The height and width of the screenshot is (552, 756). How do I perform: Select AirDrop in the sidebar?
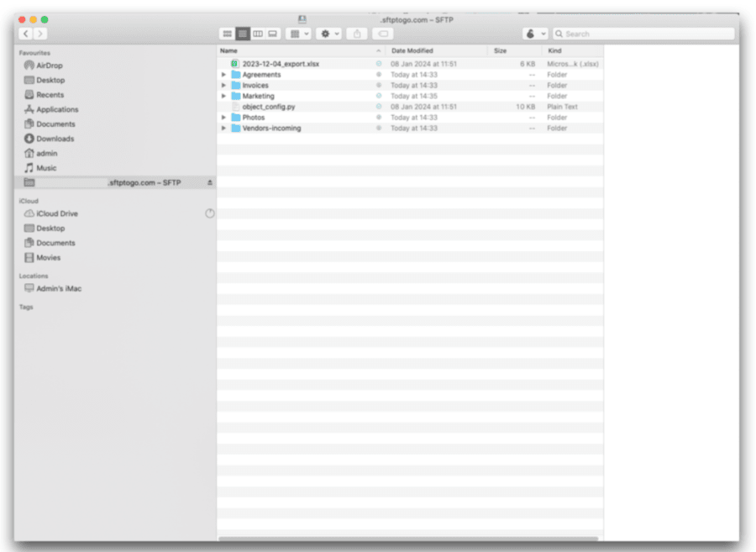49,65
